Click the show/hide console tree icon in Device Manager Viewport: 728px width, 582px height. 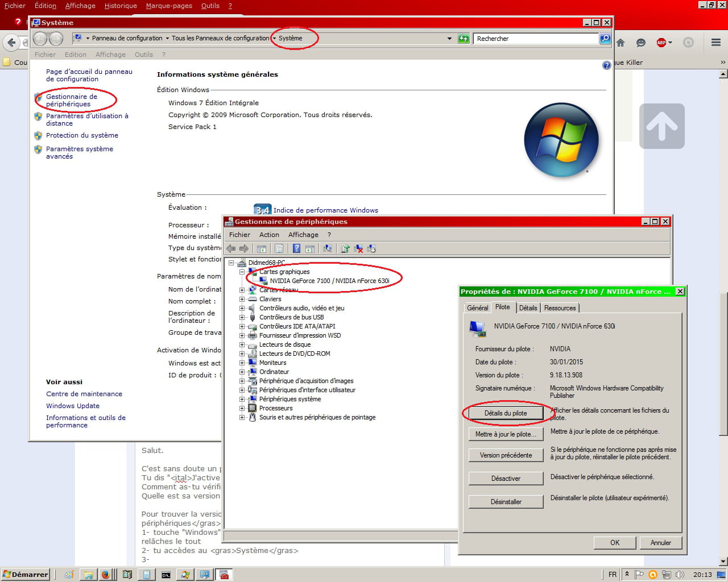pos(262,248)
